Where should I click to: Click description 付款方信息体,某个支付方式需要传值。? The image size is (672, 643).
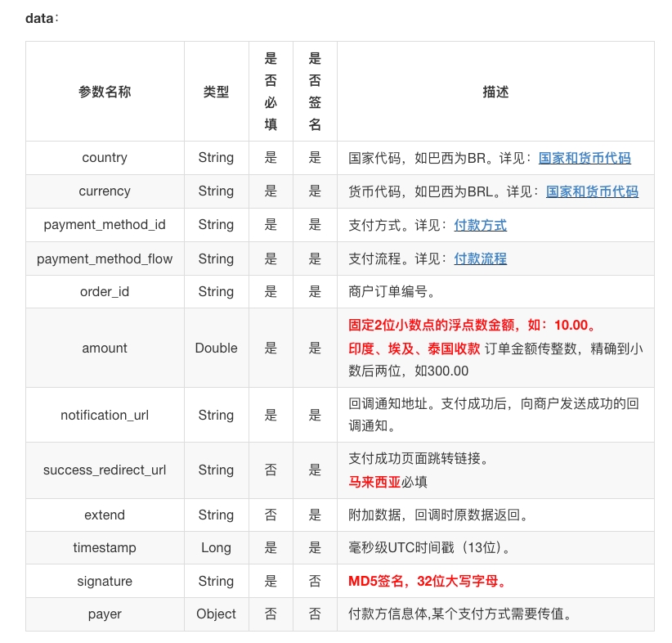(460, 614)
